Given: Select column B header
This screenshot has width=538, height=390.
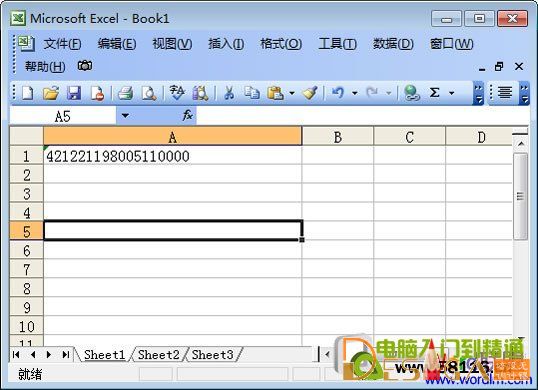Looking at the screenshot, I should (338, 137).
